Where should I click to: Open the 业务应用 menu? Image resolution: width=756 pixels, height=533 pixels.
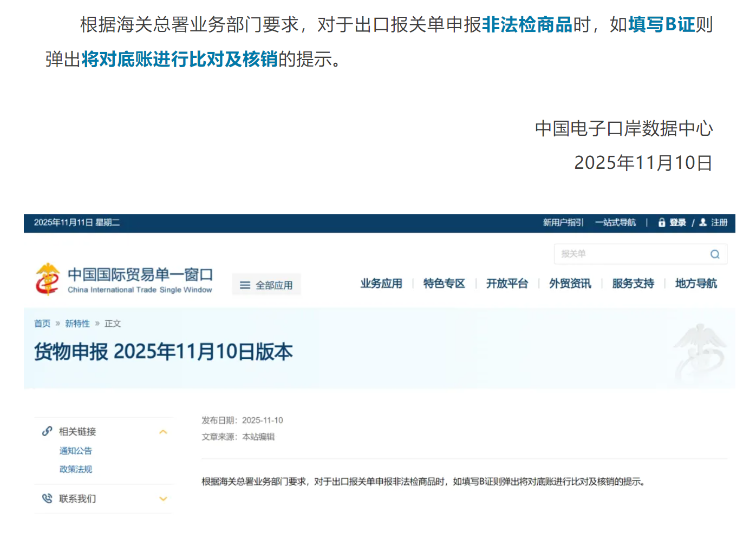coord(381,284)
